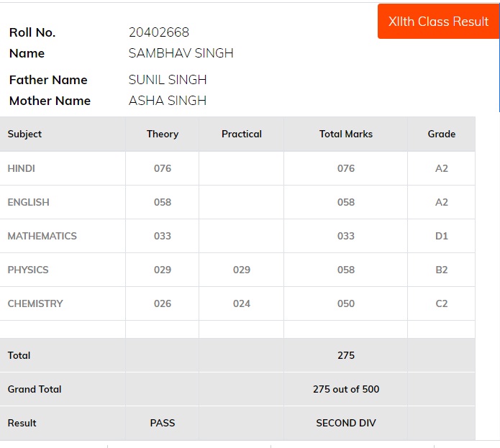
Task: Click the PASS result status
Action: tap(163, 423)
